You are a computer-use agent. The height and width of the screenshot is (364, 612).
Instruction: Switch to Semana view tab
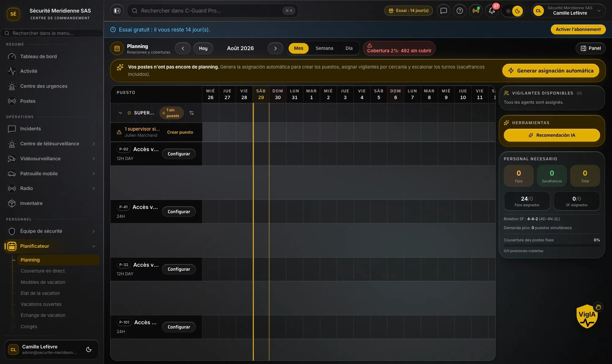(x=324, y=48)
